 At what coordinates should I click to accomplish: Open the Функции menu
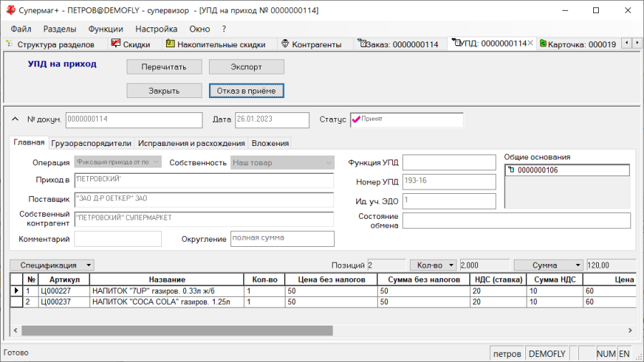tap(105, 29)
